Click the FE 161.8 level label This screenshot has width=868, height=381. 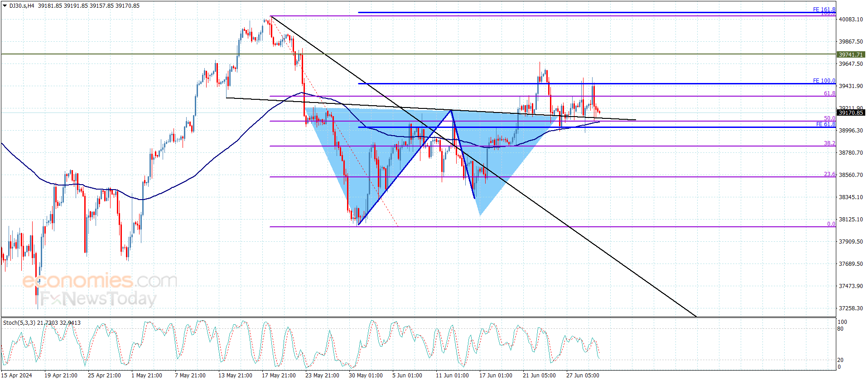824,9
